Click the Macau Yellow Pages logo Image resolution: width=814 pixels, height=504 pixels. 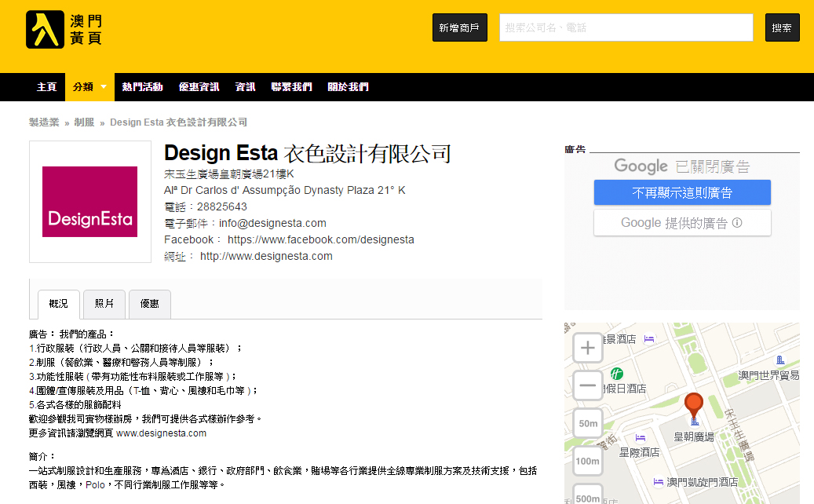coord(64,30)
